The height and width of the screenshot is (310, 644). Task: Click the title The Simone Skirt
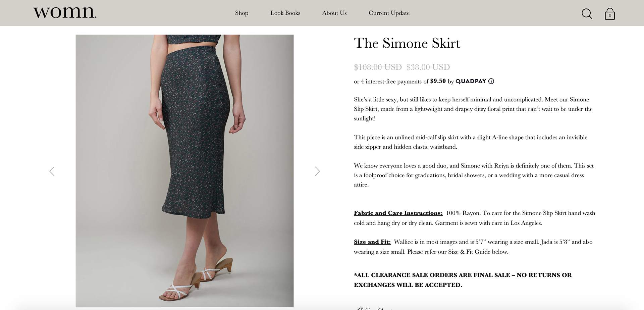point(407,43)
